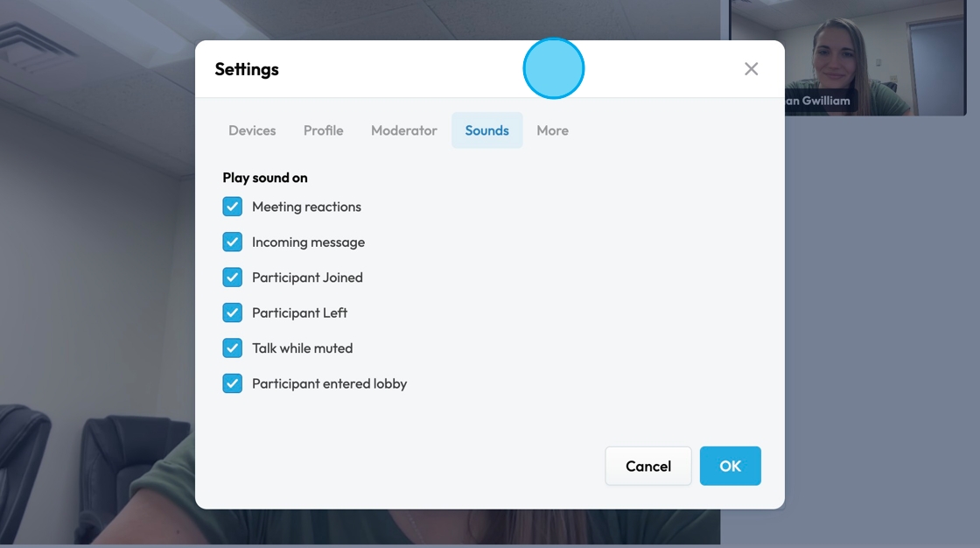
Task: Click the Sounds tab
Action: (486, 130)
